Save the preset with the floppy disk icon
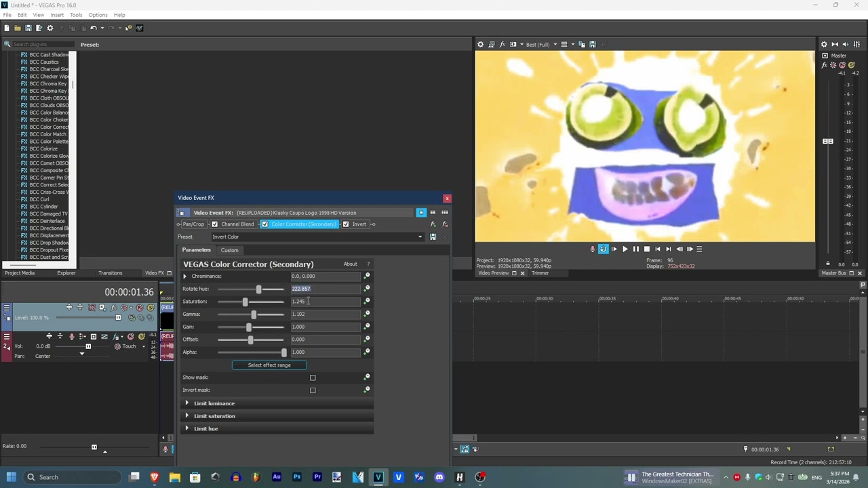 click(x=433, y=237)
